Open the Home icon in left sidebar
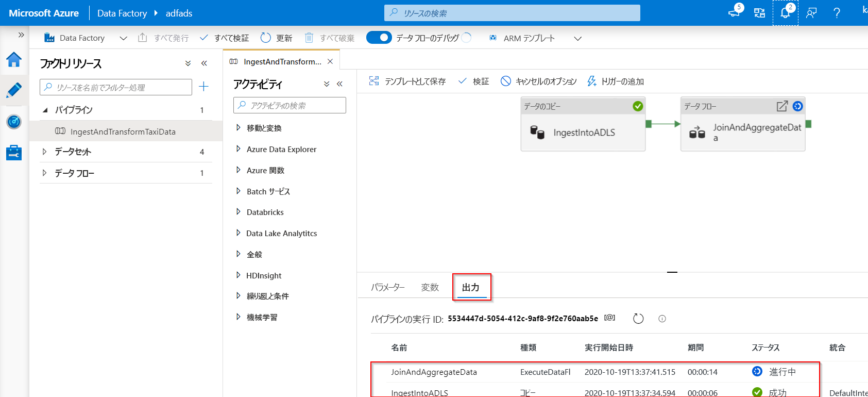This screenshot has height=397, width=868. pyautogui.click(x=14, y=60)
